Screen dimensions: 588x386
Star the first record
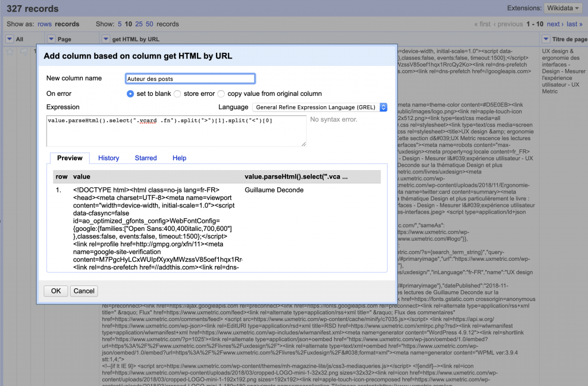(x=10, y=52)
